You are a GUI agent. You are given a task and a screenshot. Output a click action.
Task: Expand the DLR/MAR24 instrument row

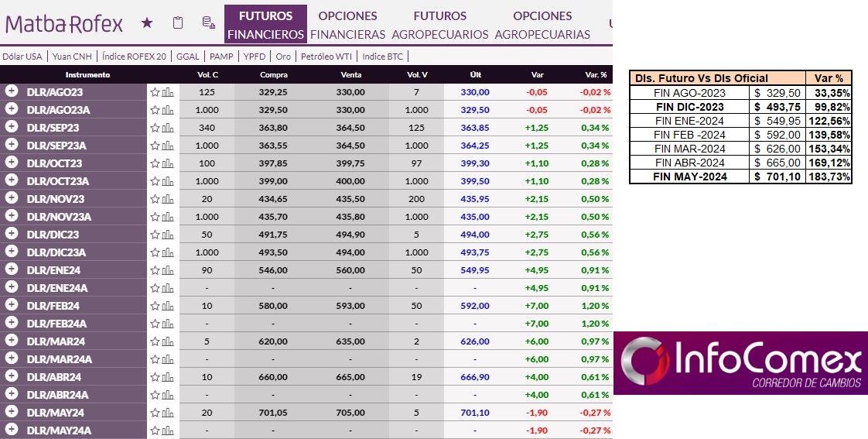(x=12, y=341)
